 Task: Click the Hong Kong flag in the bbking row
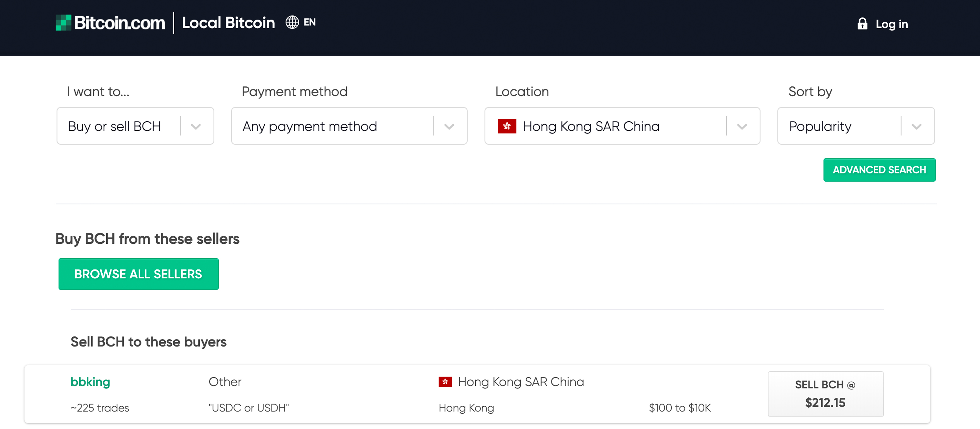point(445,382)
